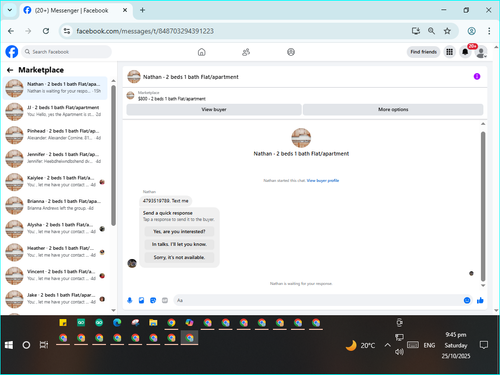Launch Microsoft Edge from the taskbar
The width and height of the screenshot is (500, 375).
[117, 322]
